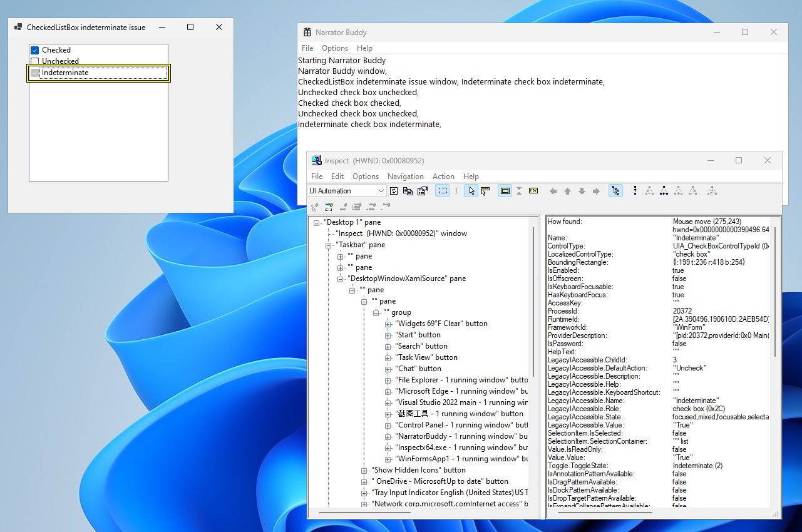Copy element properties using the copy icon

click(408, 190)
